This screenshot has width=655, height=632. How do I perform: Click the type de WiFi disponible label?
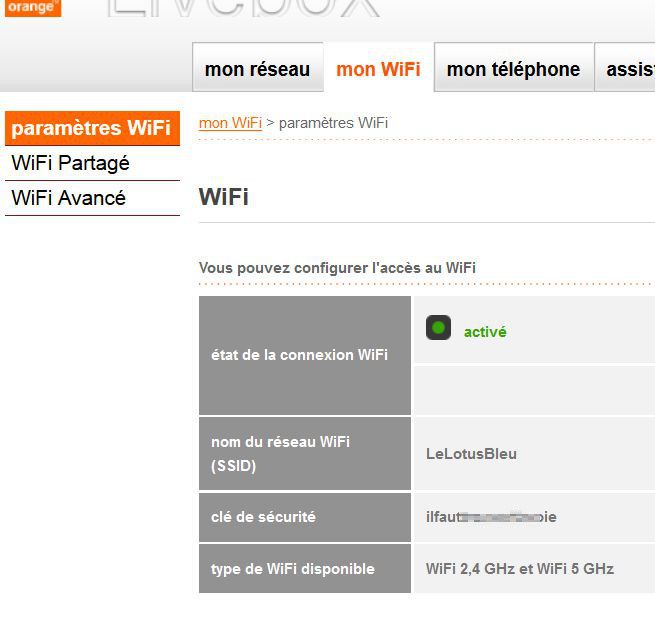click(x=293, y=569)
